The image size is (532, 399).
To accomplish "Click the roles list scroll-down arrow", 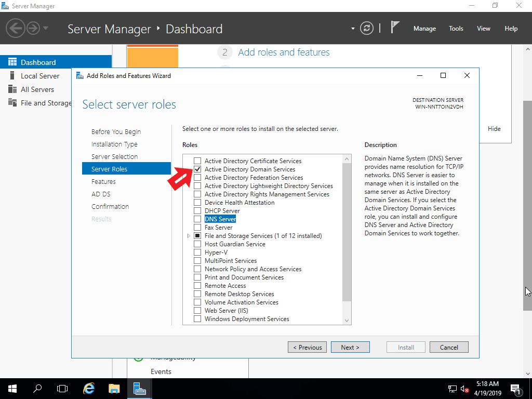I will coord(347,320).
